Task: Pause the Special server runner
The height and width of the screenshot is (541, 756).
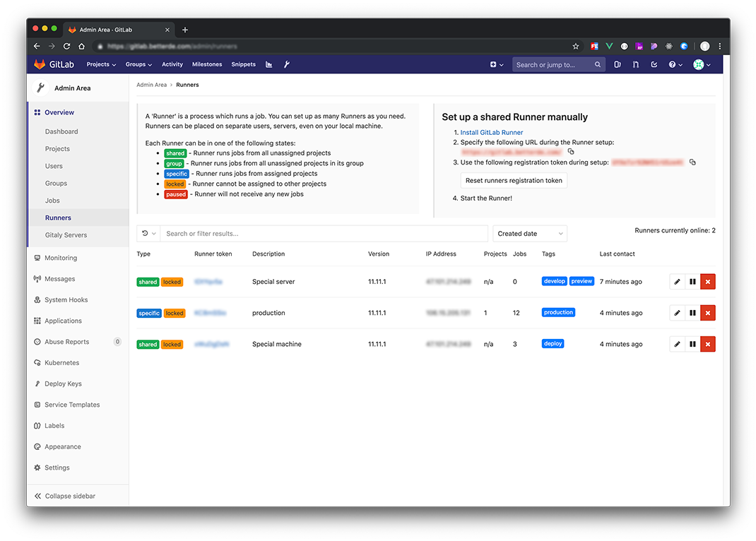Action: tap(692, 281)
